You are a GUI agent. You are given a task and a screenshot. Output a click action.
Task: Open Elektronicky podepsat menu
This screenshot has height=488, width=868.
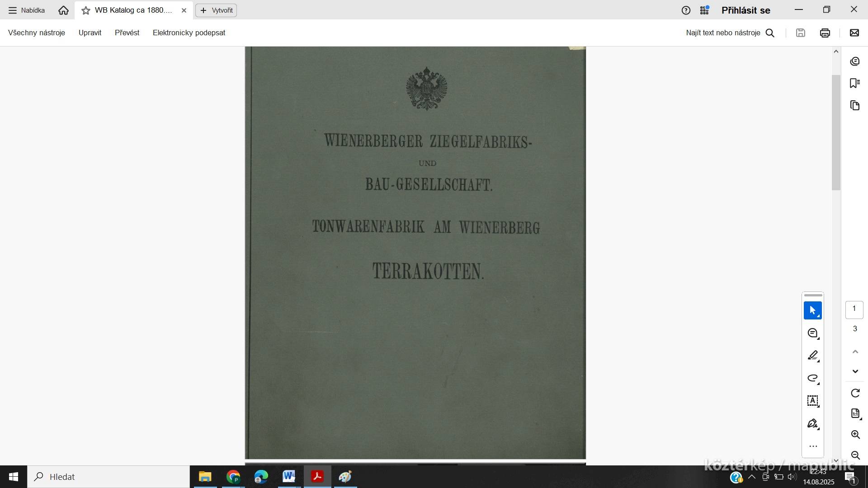pyautogui.click(x=189, y=33)
